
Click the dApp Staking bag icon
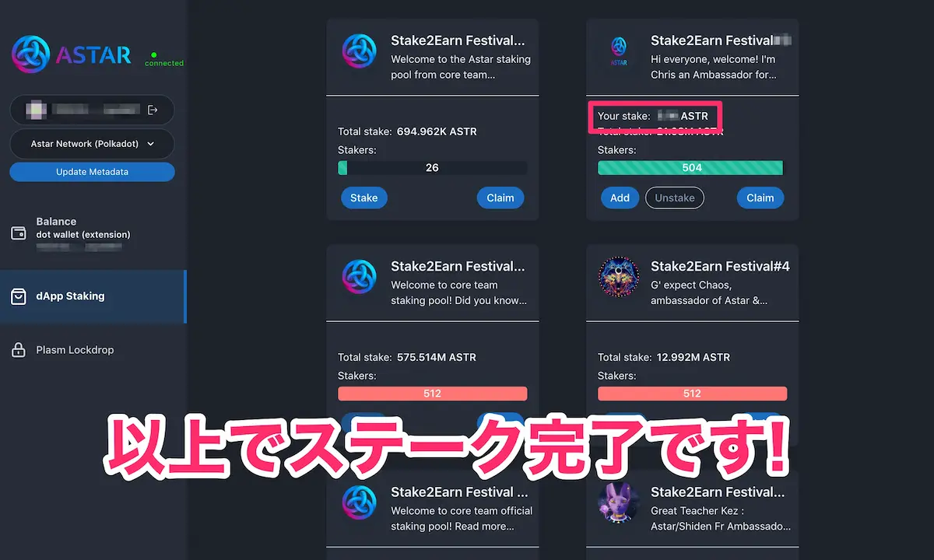coord(18,296)
